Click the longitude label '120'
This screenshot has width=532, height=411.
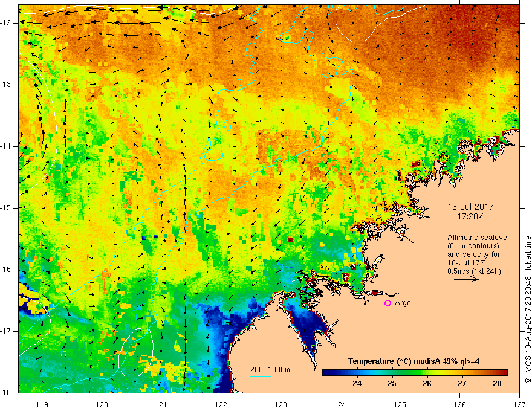[x=102, y=404]
